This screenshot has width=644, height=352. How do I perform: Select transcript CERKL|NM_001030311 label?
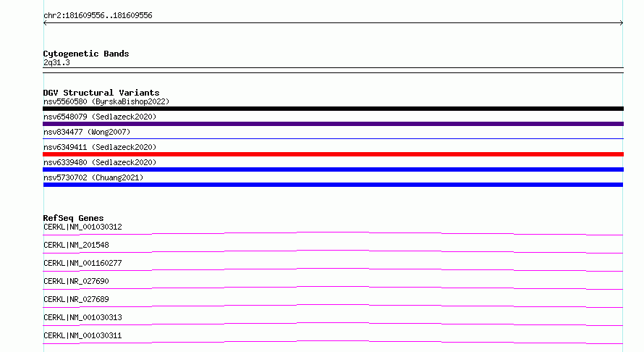click(82, 335)
